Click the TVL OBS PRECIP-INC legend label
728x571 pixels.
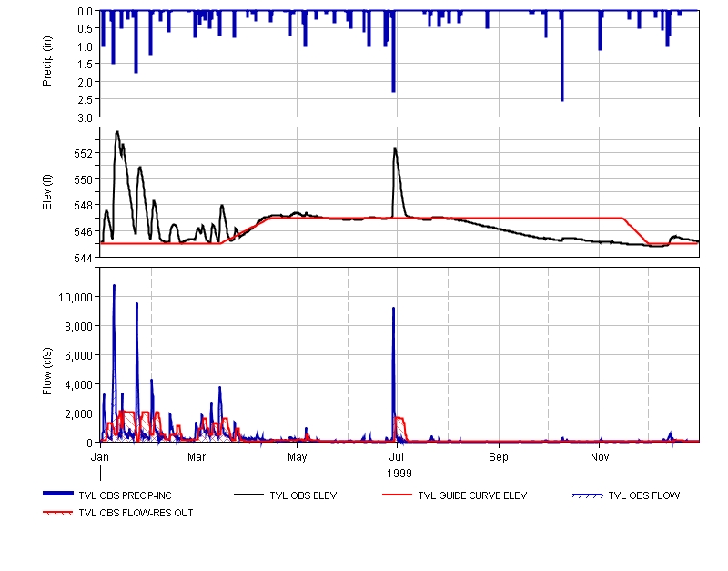125,495
